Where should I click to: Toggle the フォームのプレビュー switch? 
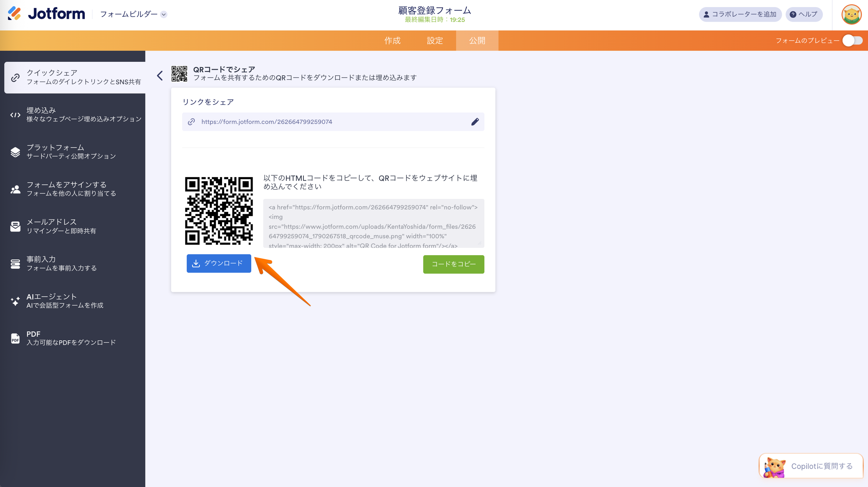click(x=852, y=41)
